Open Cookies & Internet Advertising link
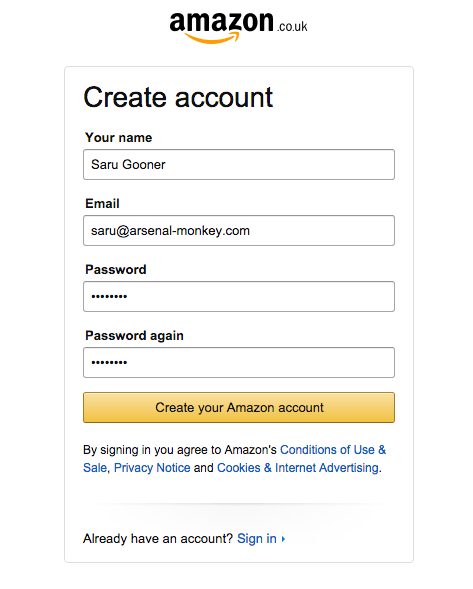The image size is (473, 589). (x=298, y=468)
